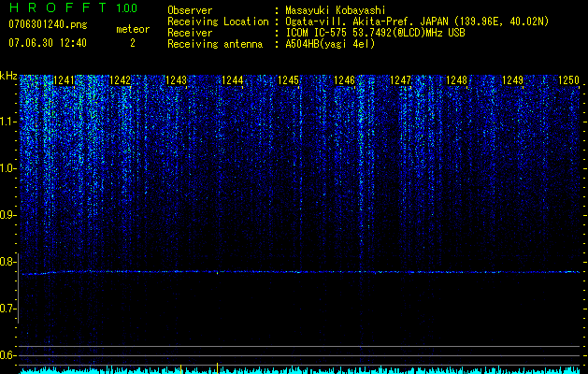
Task: Click the date stamp 07.06.30 12:40
Action: (48, 43)
